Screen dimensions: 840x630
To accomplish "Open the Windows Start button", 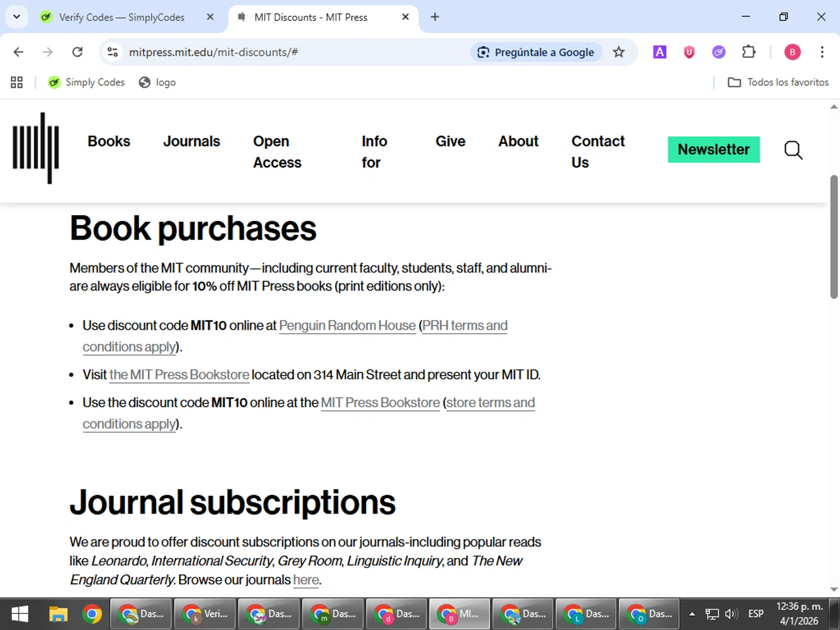I will [x=20, y=614].
